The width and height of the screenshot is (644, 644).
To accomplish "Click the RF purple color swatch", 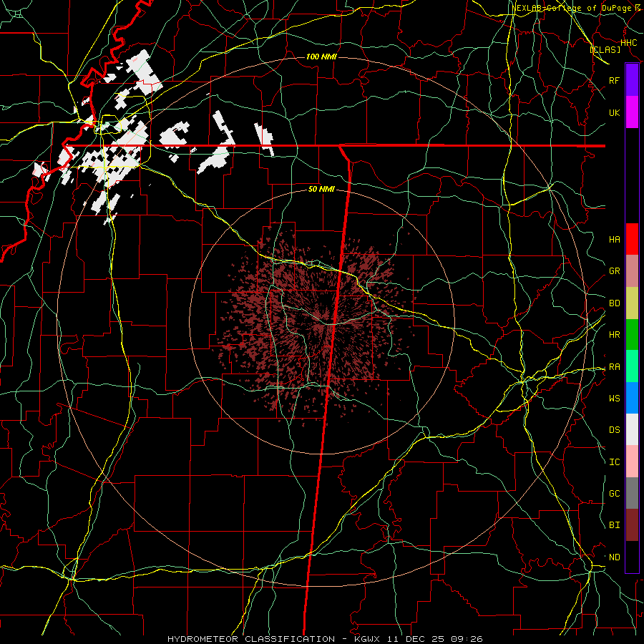I will click(632, 80).
